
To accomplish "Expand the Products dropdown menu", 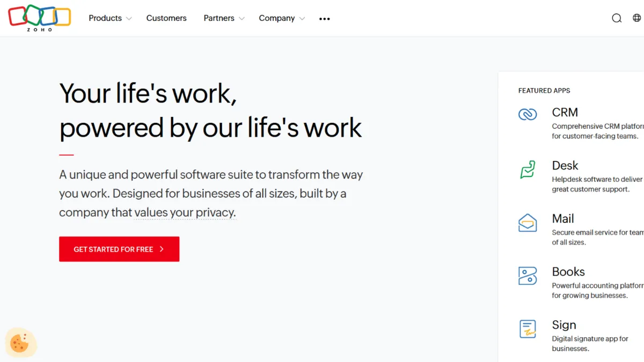I will [x=106, y=18].
